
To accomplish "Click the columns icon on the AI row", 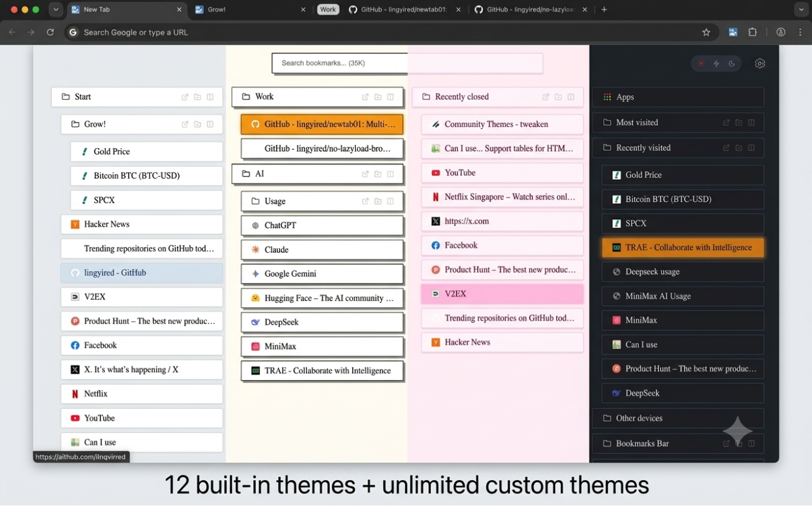I will pyautogui.click(x=390, y=174).
